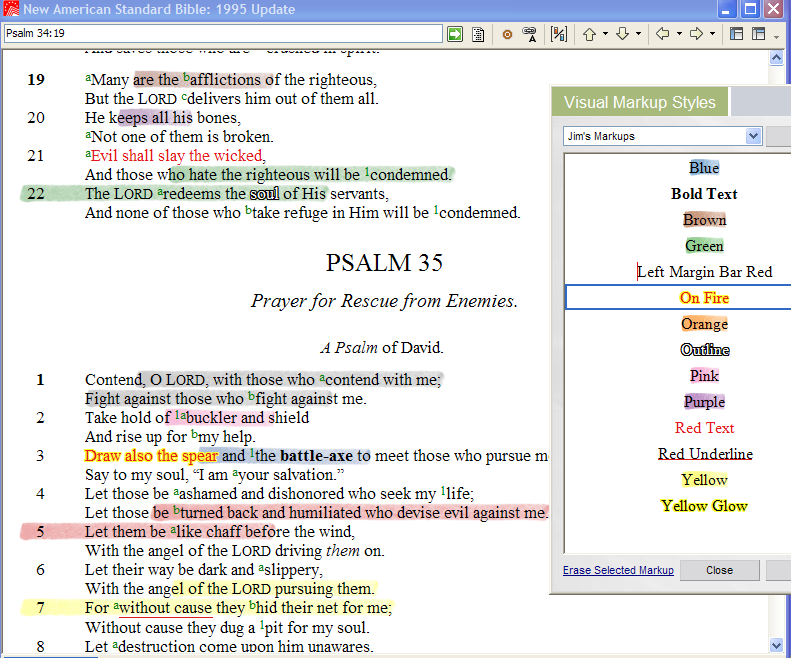Go forward with the right arrow icon

[x=696, y=34]
